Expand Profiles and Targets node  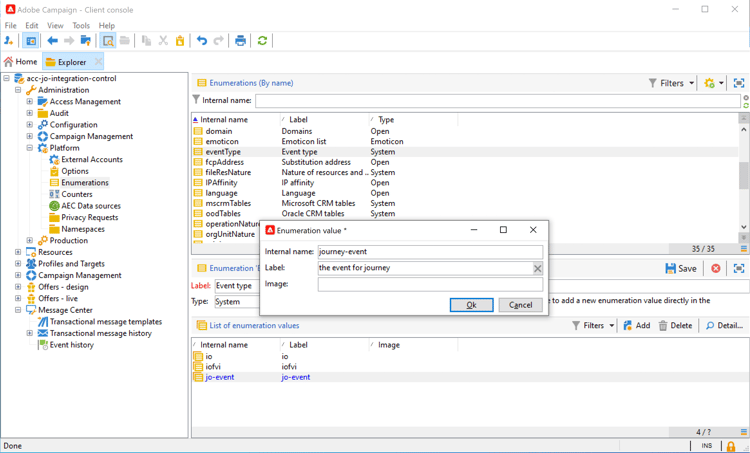click(18, 264)
